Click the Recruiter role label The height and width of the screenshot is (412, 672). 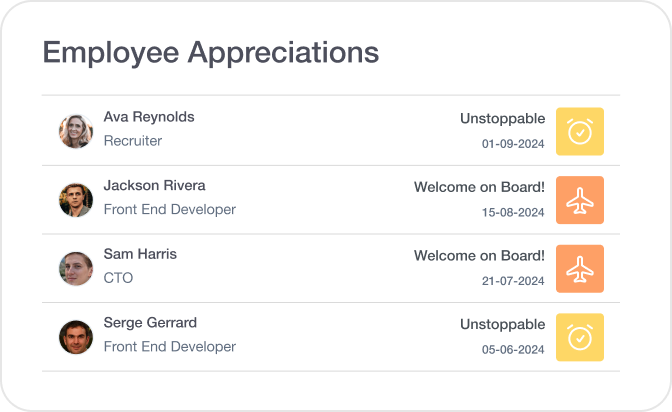tap(133, 141)
